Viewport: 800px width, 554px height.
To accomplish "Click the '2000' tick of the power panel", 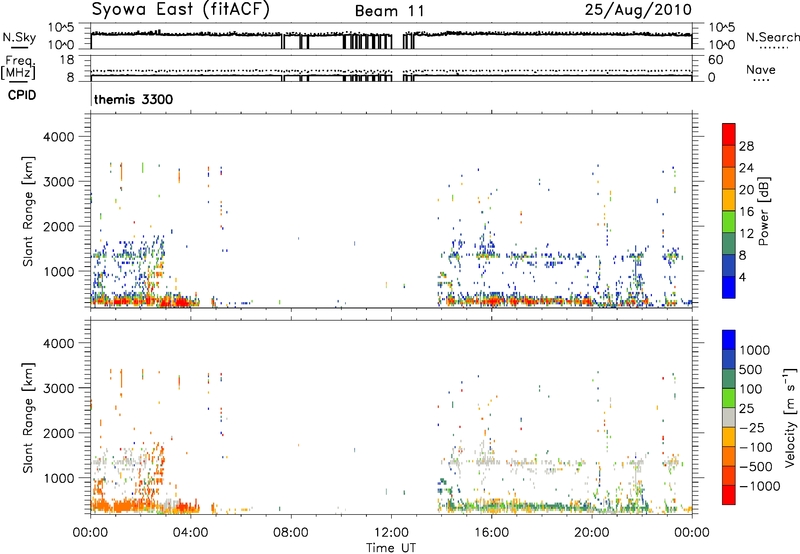I will (58, 226).
